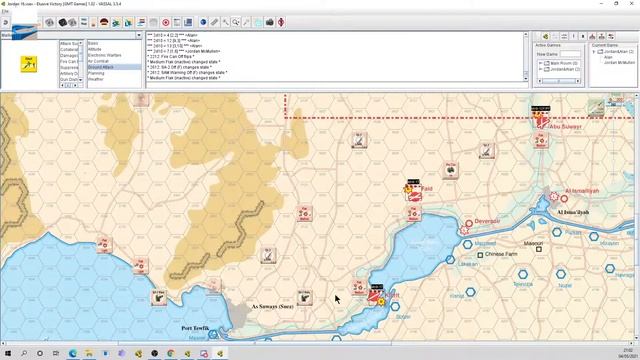Select Weather in the chart list

coord(114,79)
